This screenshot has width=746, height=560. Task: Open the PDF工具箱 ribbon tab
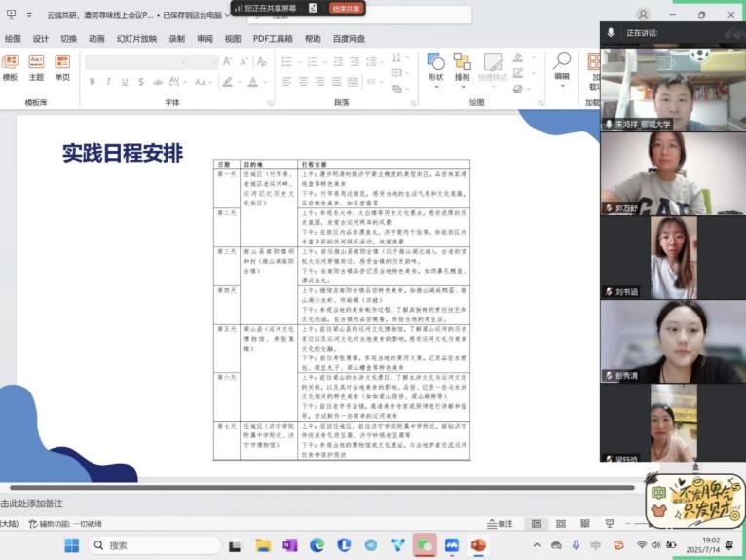click(x=273, y=39)
